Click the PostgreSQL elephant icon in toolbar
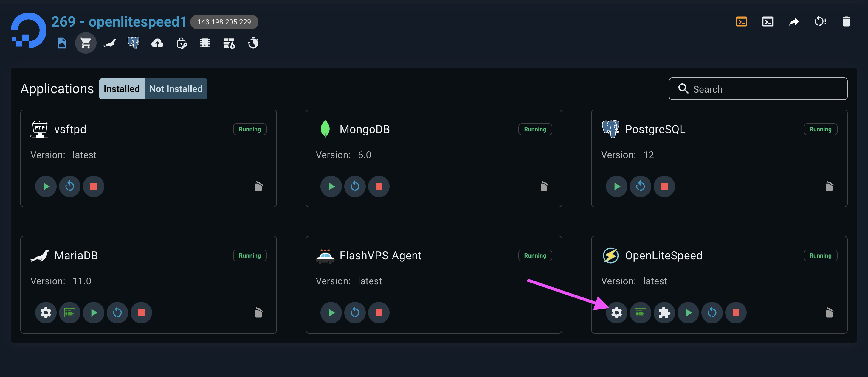868x377 pixels. [x=134, y=43]
